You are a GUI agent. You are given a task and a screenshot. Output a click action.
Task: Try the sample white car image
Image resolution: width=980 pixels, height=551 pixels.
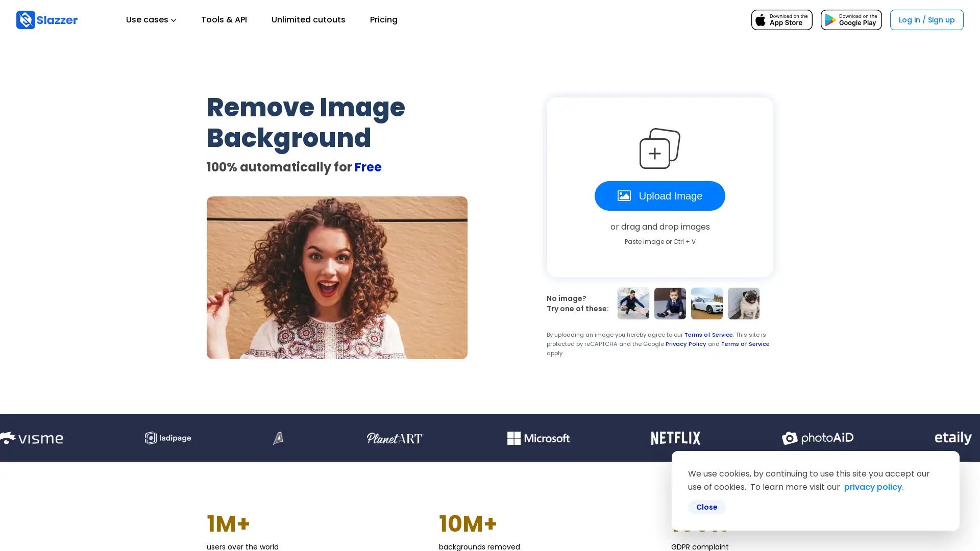pos(706,304)
